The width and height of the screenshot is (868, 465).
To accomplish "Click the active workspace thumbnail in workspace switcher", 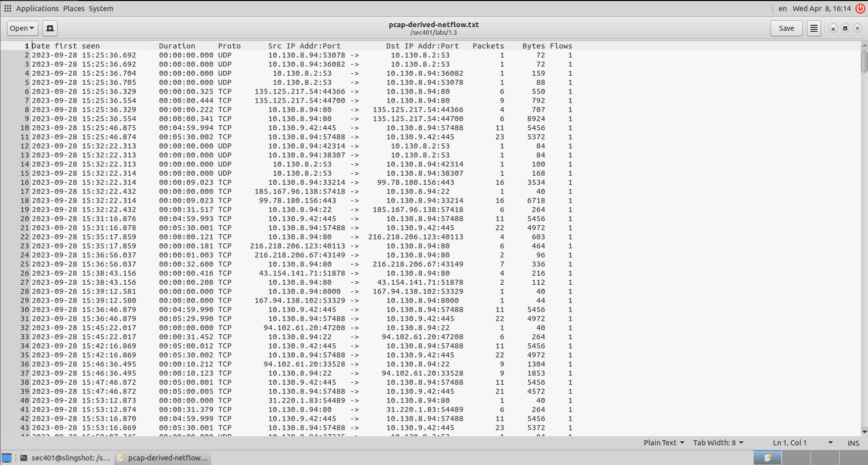I will [768, 457].
